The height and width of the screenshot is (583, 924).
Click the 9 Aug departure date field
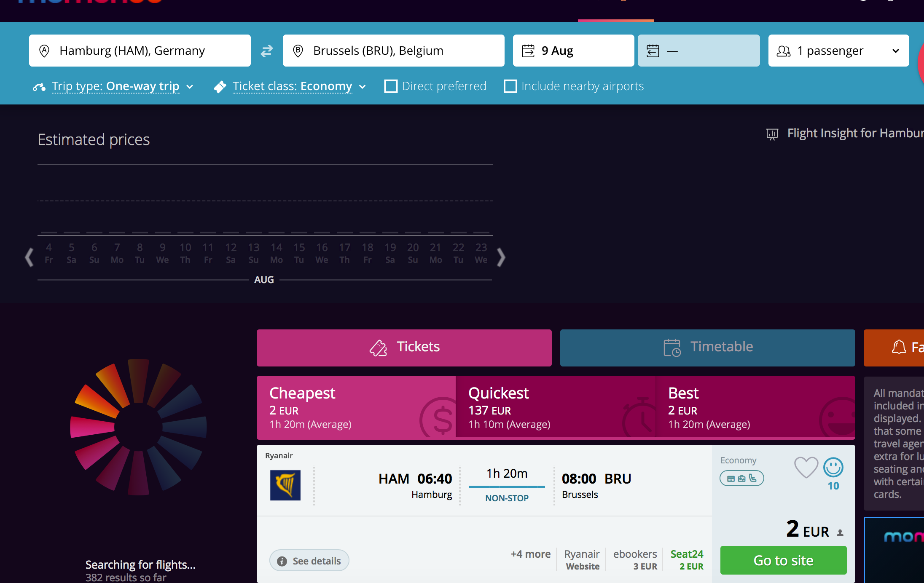coord(573,51)
